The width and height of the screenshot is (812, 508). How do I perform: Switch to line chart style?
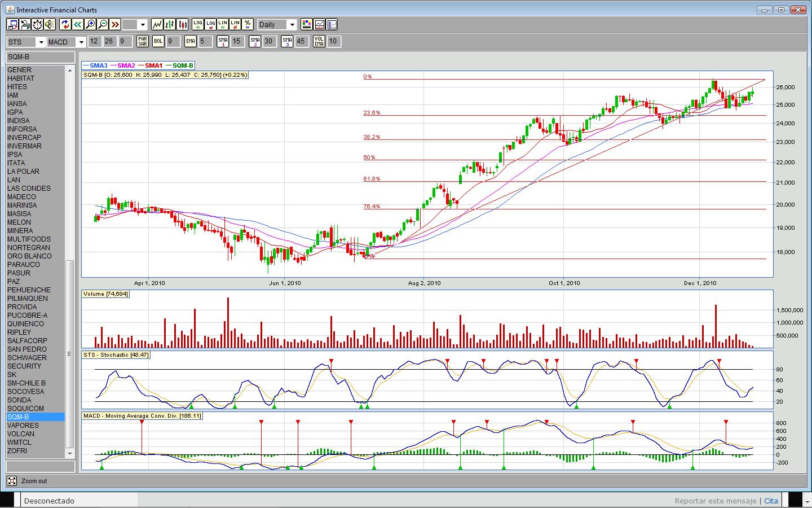click(157, 24)
